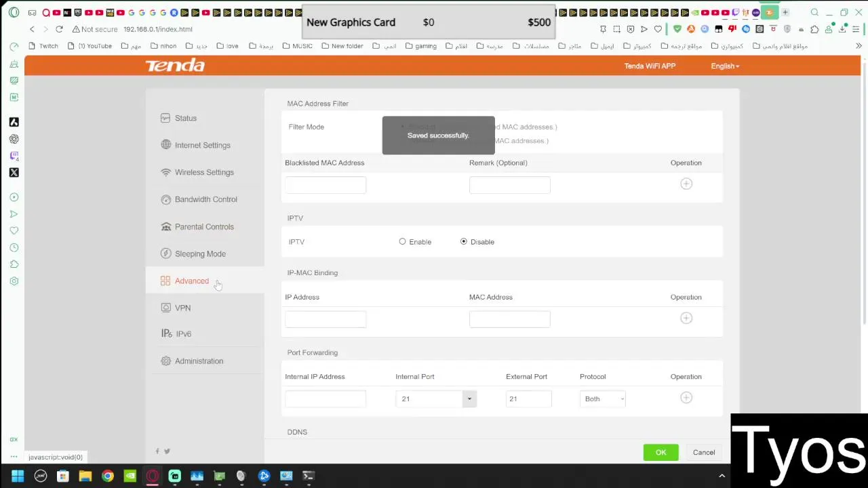The height and width of the screenshot is (488, 868).
Task: Click the IP Address input field
Action: tap(325, 319)
